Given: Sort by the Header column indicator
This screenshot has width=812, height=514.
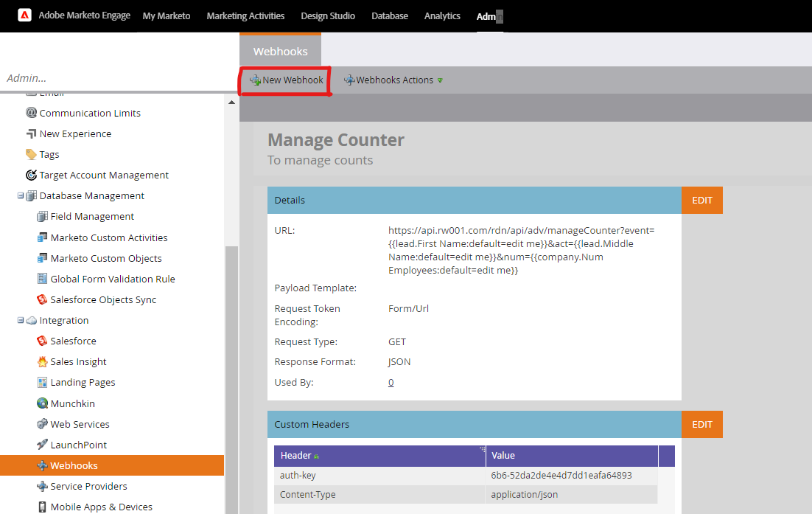Looking at the screenshot, I should (x=316, y=456).
